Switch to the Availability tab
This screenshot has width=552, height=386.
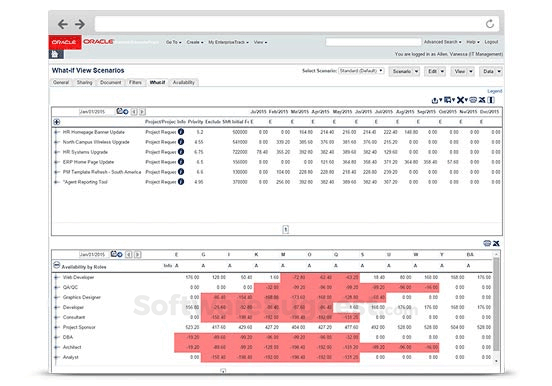[183, 82]
